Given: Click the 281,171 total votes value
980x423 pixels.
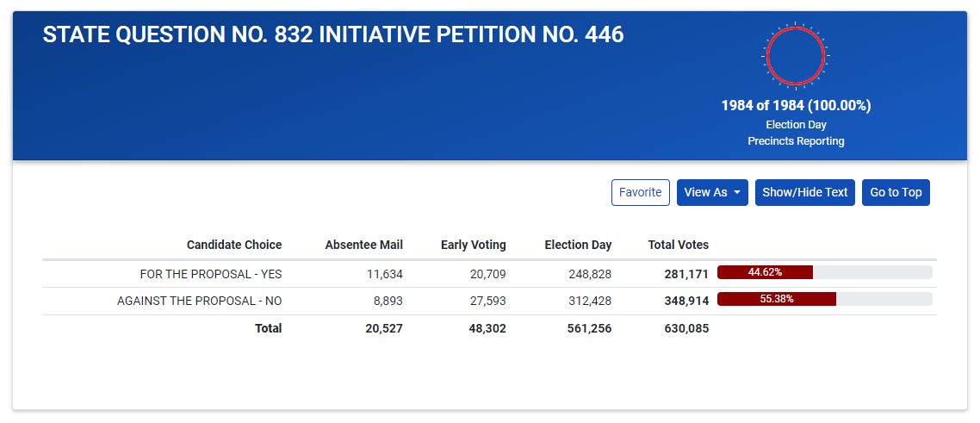Looking at the screenshot, I should [x=686, y=274].
